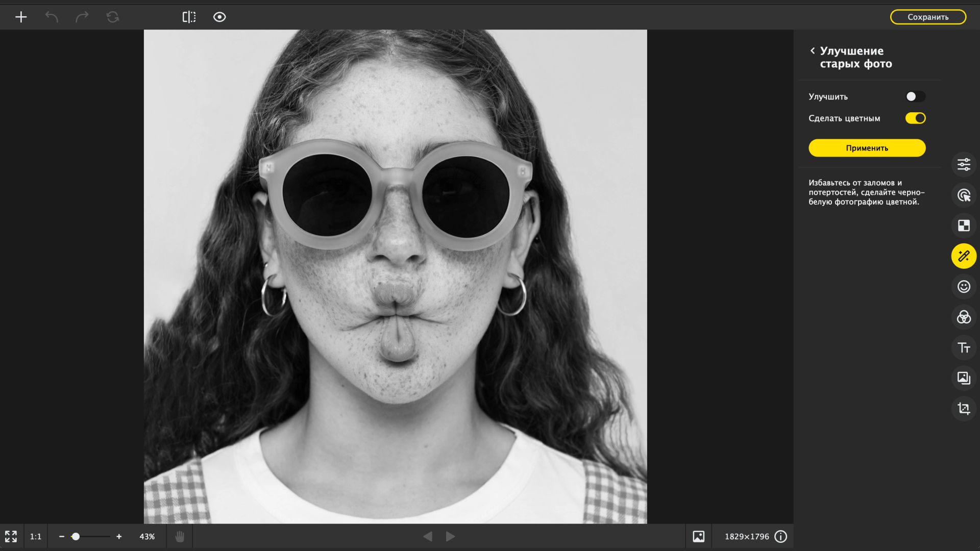The width and height of the screenshot is (980, 551).
Task: Select the smart selection cursor tool
Action: 964,195
